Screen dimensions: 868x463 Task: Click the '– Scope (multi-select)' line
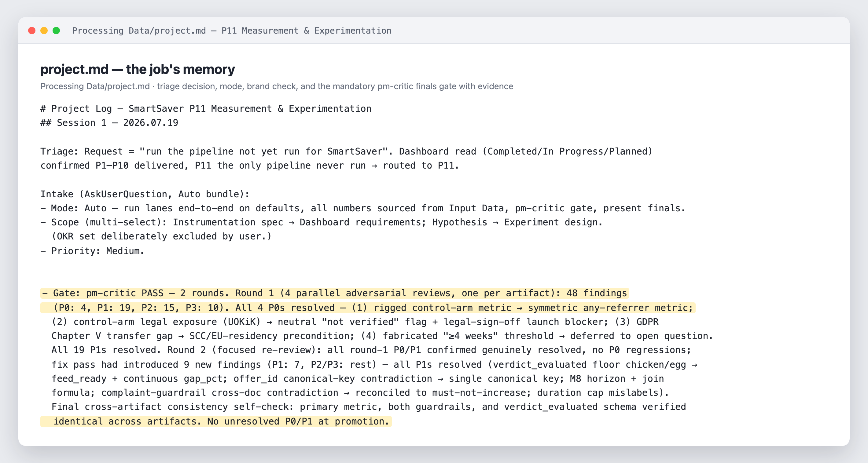(x=322, y=223)
